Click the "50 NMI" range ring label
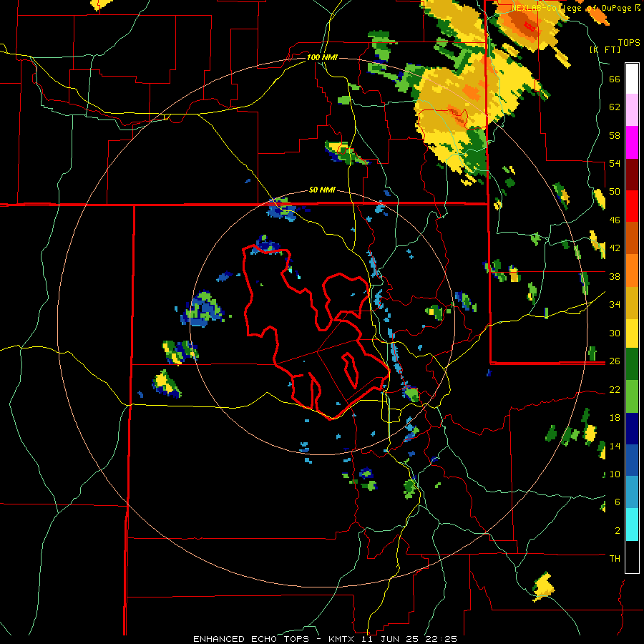 tap(322, 190)
